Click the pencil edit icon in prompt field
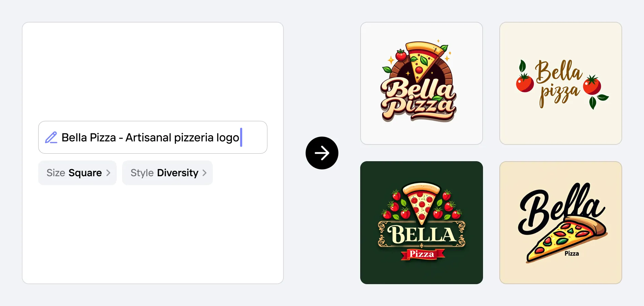The height and width of the screenshot is (306, 644). click(51, 137)
